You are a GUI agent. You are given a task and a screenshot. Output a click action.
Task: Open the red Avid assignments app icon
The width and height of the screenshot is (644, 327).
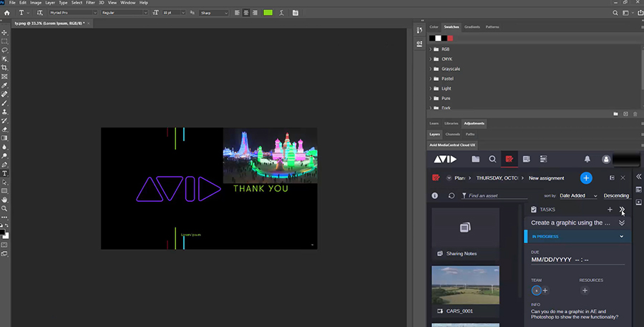coord(509,159)
